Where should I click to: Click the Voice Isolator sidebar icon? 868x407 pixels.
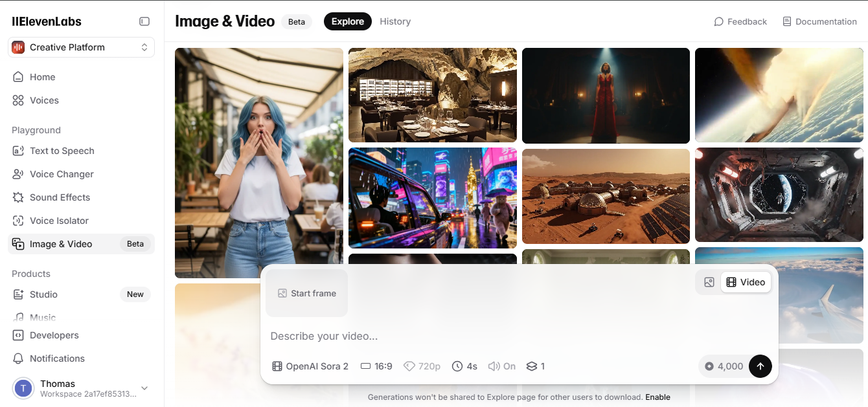18,221
